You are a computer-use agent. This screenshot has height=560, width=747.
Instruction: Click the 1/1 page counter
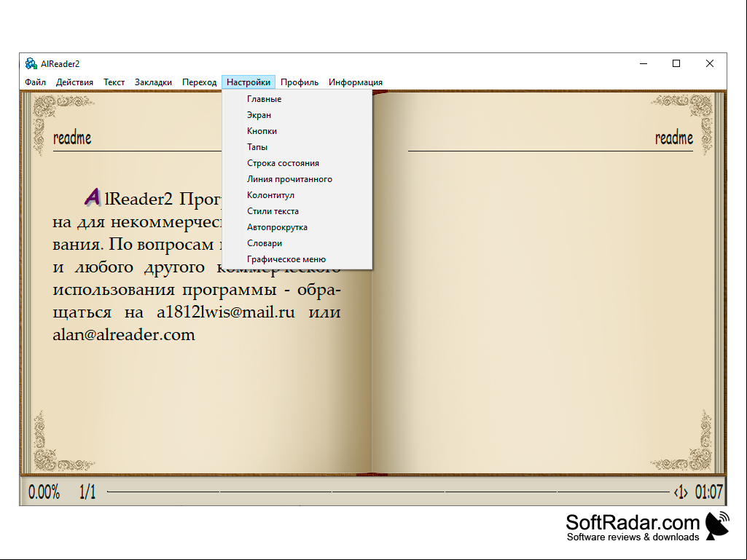tap(87, 492)
